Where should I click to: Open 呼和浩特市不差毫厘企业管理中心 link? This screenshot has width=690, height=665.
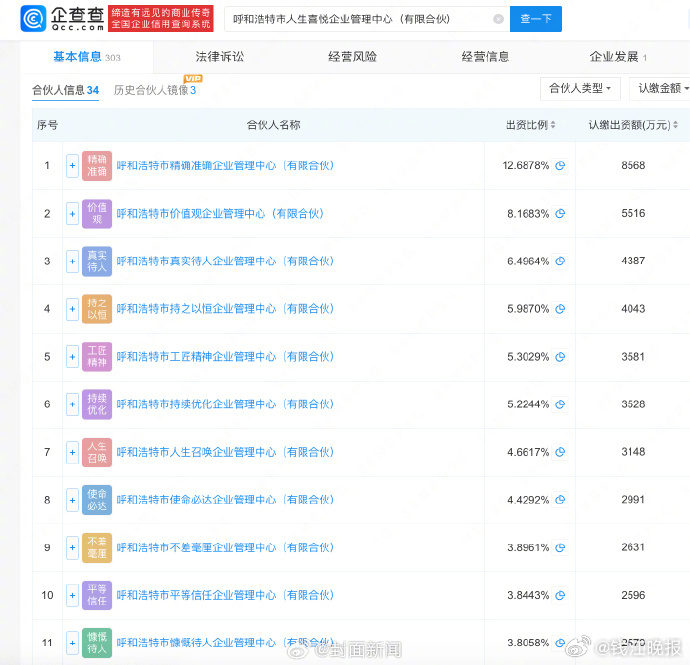(225, 548)
